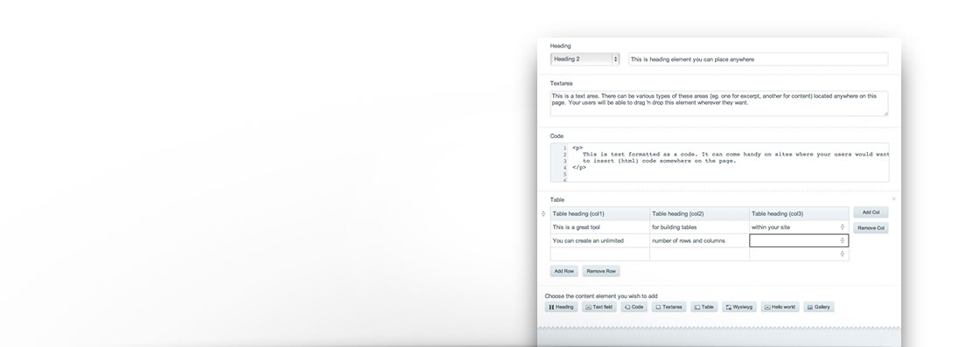Image resolution: width=980 pixels, height=347 pixels.
Task: Select the 'number of rows and columns' cell
Action: [x=699, y=241]
